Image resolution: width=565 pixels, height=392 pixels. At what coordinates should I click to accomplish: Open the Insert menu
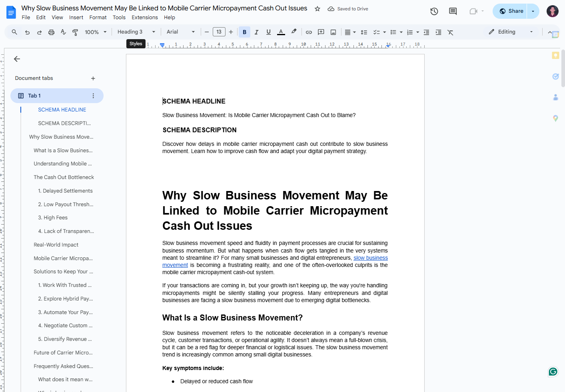coord(76,18)
